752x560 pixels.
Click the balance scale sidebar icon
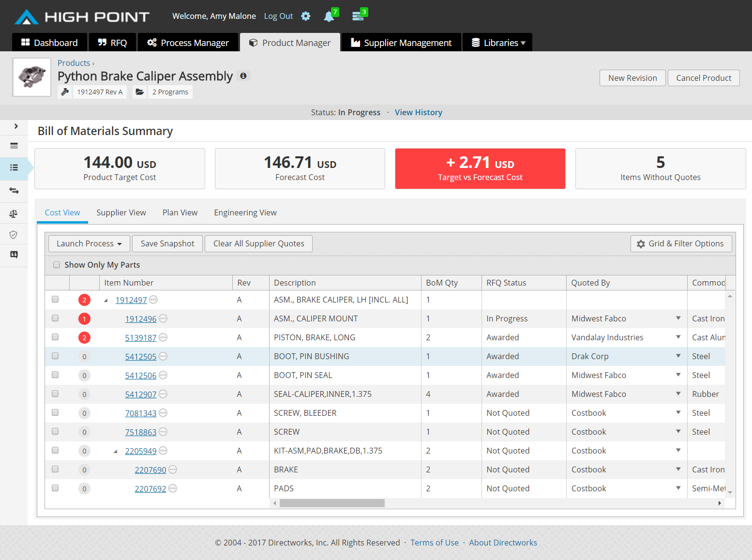click(14, 213)
